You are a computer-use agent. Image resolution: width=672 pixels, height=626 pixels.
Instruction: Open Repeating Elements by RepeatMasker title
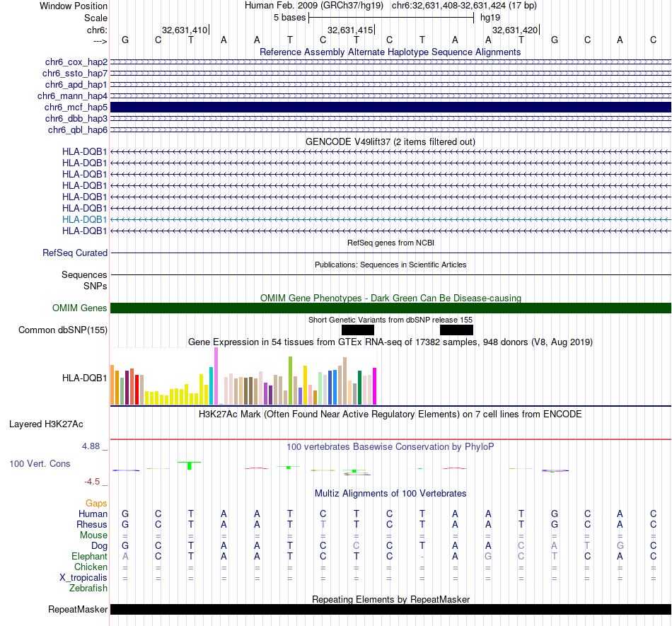click(390, 599)
